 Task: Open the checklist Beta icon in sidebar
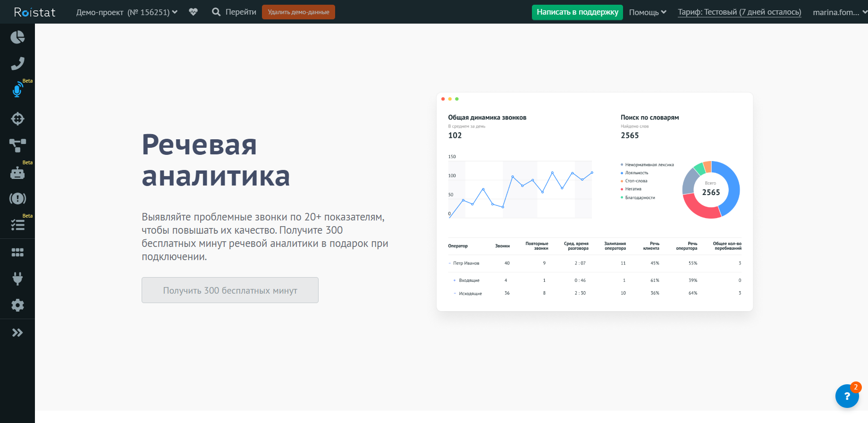click(x=17, y=225)
